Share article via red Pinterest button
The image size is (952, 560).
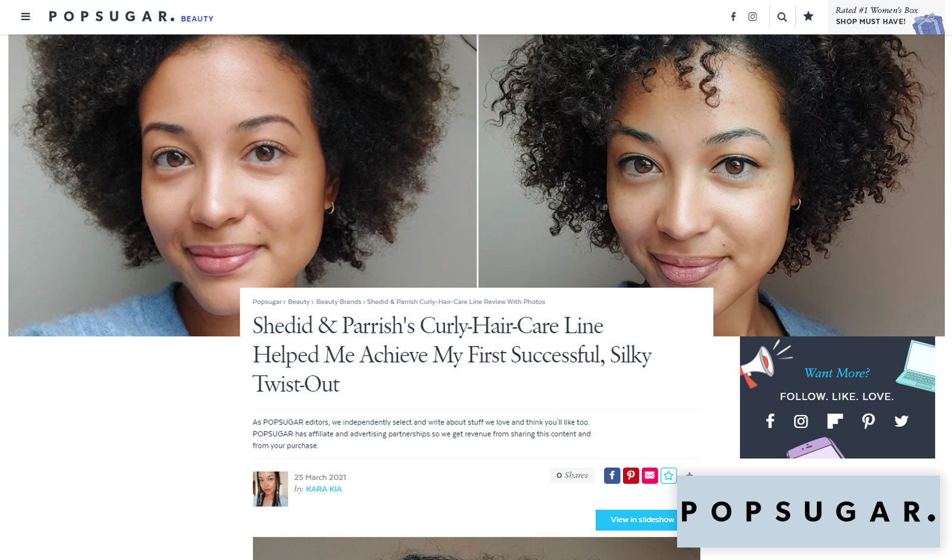[x=631, y=476]
